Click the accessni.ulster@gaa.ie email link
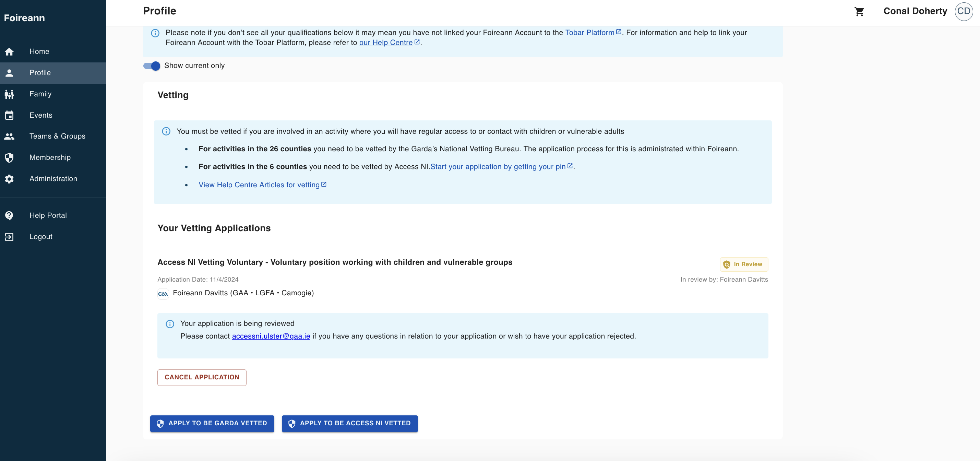 (x=271, y=336)
